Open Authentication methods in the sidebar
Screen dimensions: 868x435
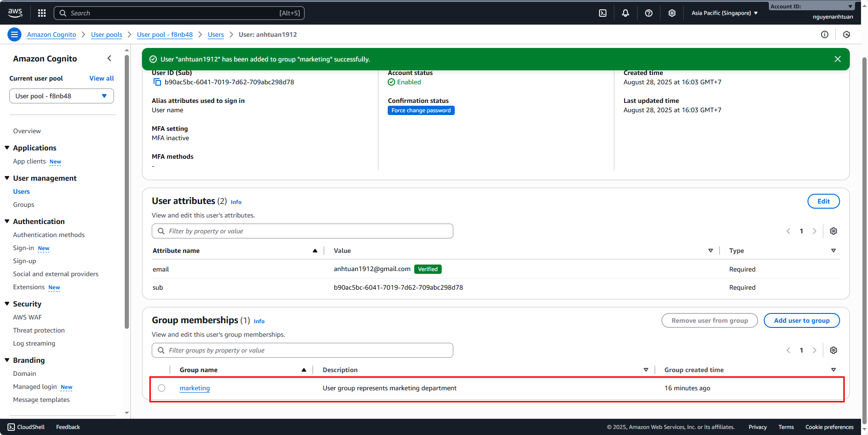49,235
